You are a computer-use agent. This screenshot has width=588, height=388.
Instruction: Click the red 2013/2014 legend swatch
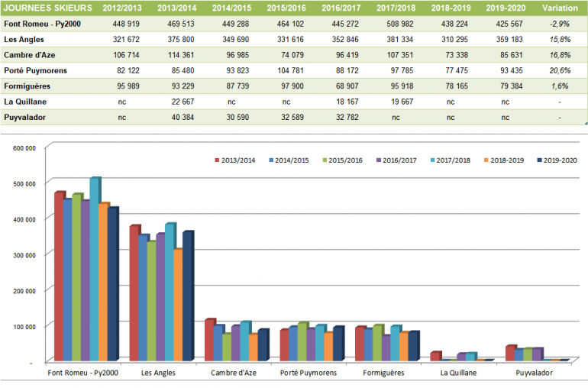pyautogui.click(x=217, y=160)
